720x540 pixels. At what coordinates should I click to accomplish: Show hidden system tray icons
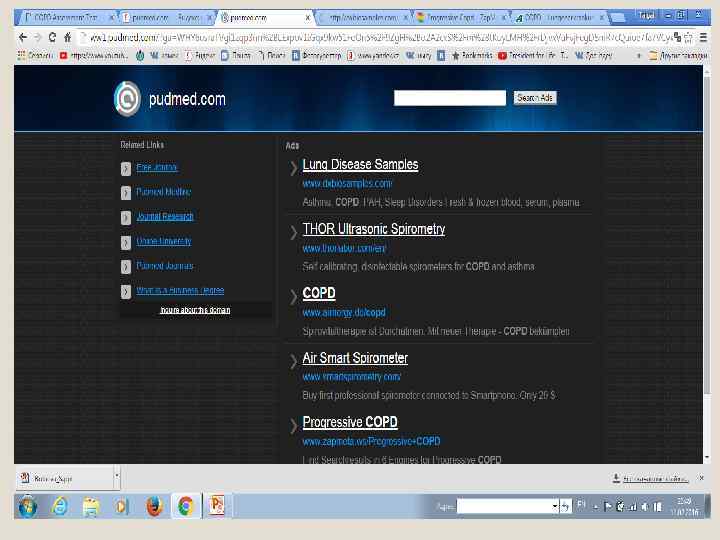point(596,507)
